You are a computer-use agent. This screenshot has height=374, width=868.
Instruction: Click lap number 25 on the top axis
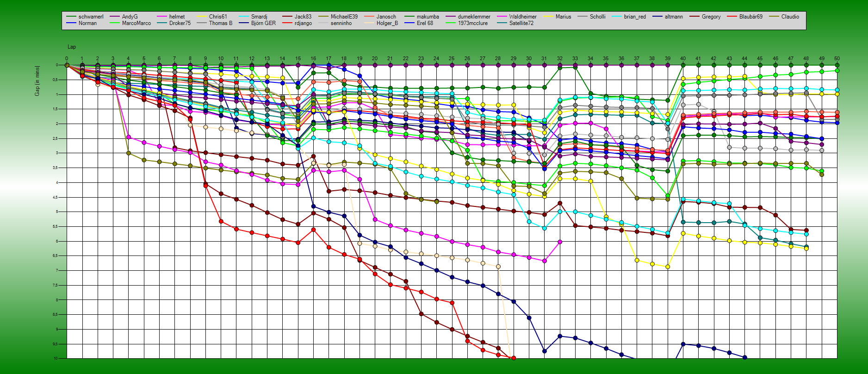pyautogui.click(x=452, y=59)
